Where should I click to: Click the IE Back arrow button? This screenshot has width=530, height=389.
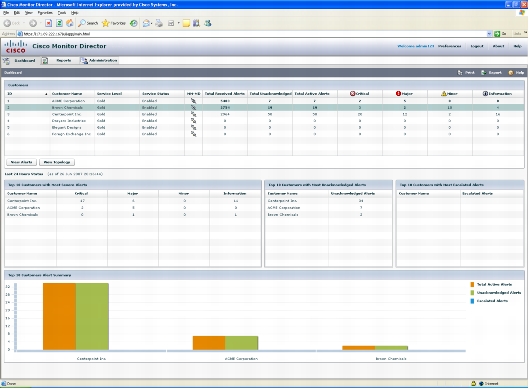tap(7, 23)
